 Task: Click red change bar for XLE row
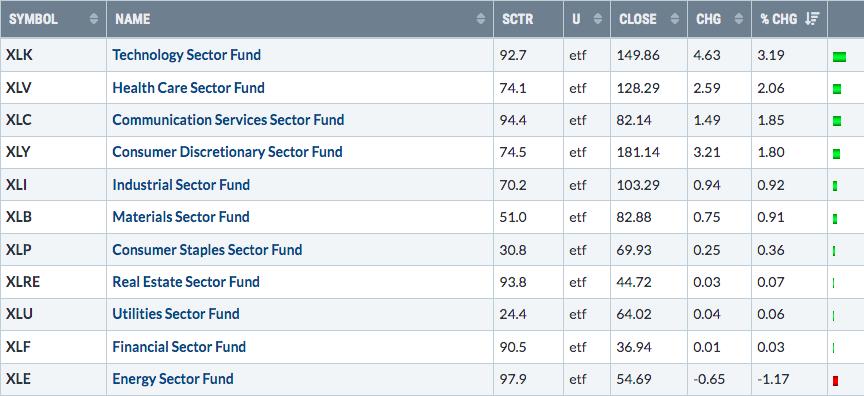(836, 380)
